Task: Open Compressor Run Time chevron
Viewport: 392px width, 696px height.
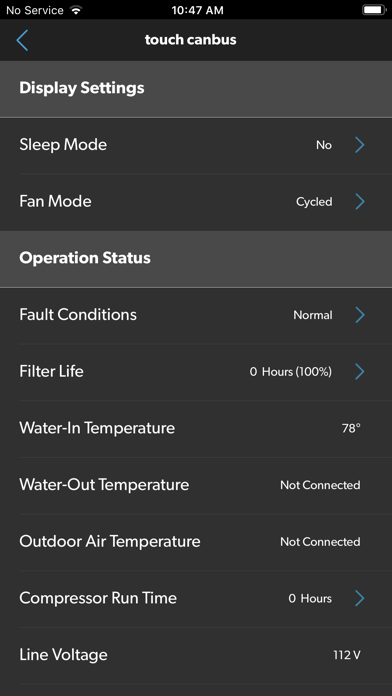Action: tap(360, 598)
